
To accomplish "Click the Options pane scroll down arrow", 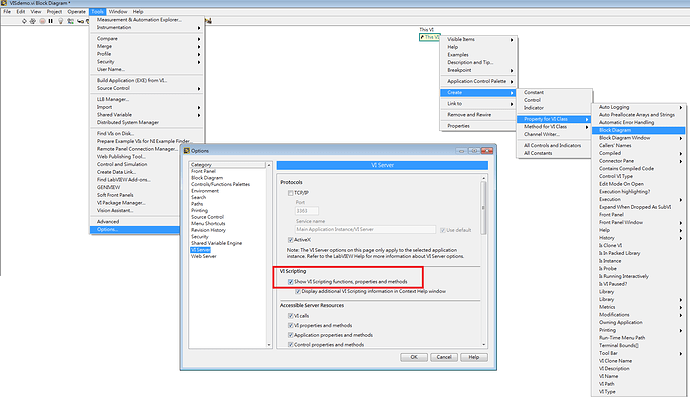I will 484,345.
